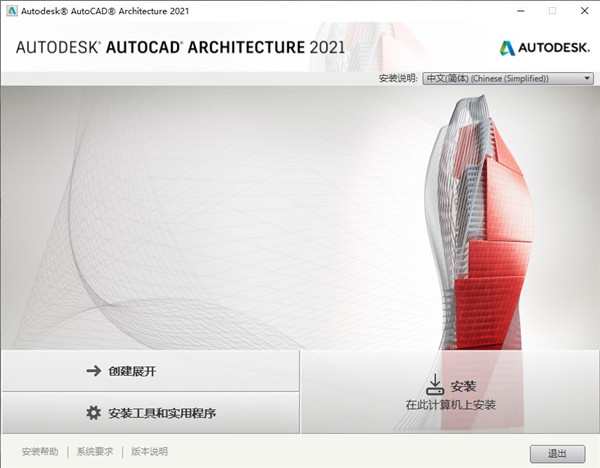Open the 版本说明 link
This screenshot has width=600, height=468.
click(x=149, y=451)
